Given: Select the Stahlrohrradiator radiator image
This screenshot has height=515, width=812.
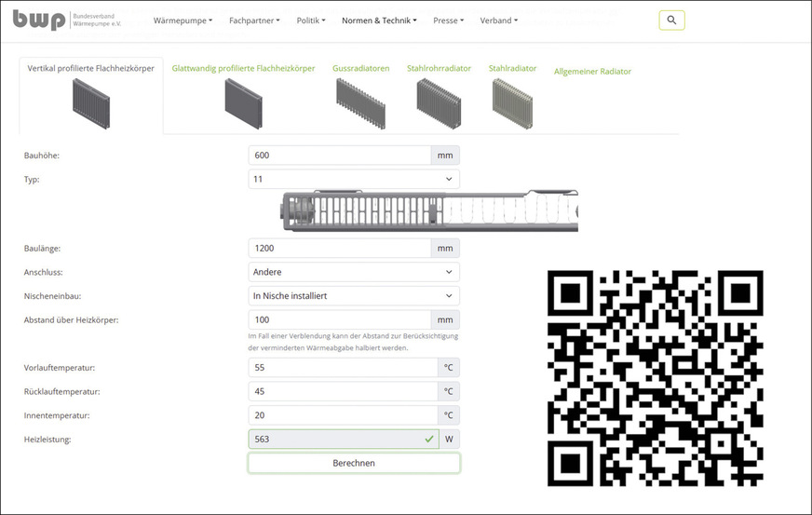Looking at the screenshot, I should (439, 101).
